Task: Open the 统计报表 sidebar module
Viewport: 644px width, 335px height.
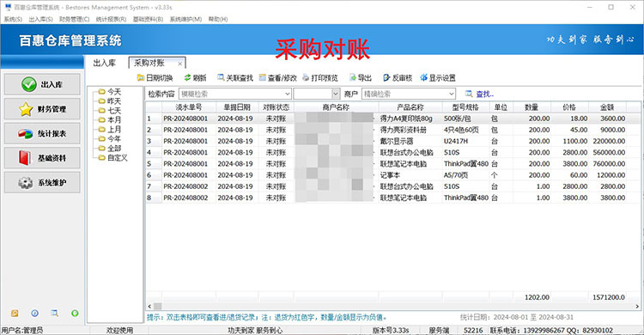Action: click(42, 134)
